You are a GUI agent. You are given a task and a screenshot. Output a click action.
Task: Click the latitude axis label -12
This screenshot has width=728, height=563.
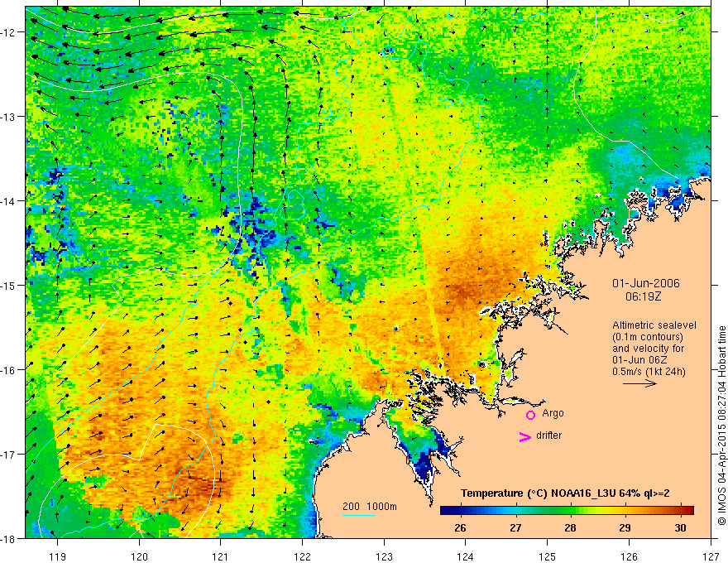click(9, 32)
